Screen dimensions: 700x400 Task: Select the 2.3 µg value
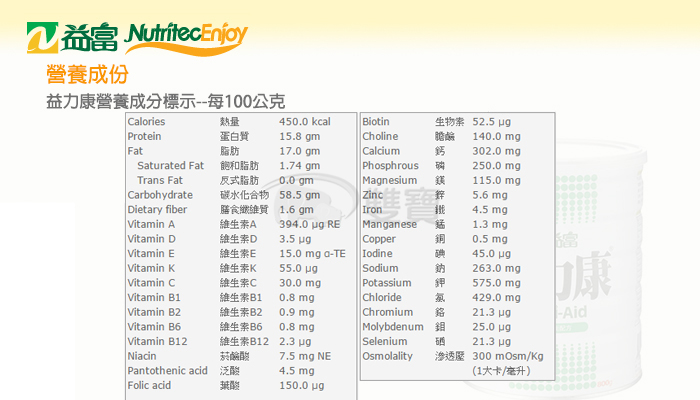click(x=295, y=342)
